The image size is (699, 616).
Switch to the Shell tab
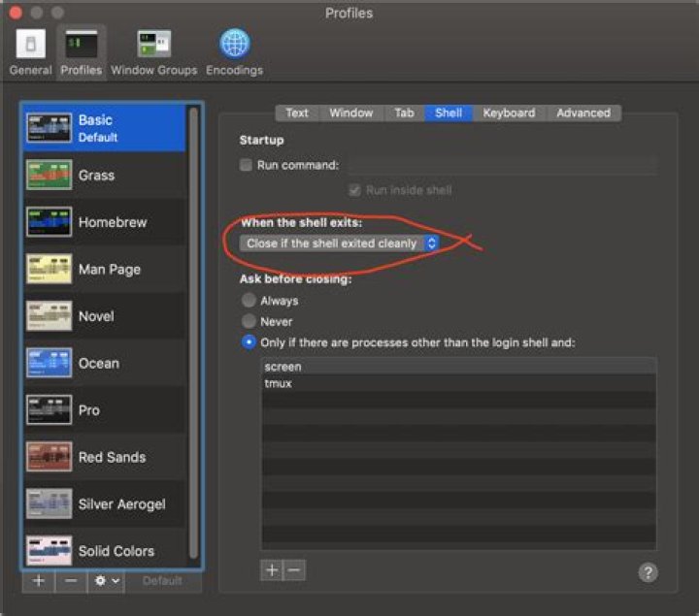(449, 113)
